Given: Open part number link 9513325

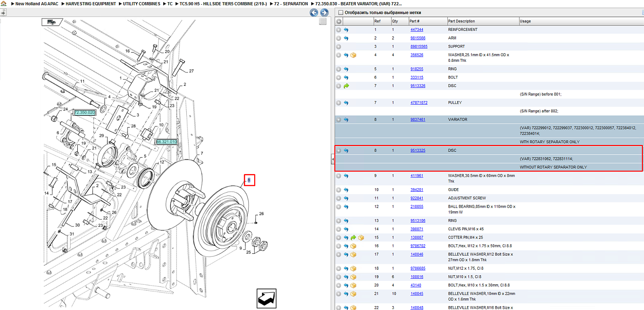Looking at the screenshot, I should [x=418, y=150].
